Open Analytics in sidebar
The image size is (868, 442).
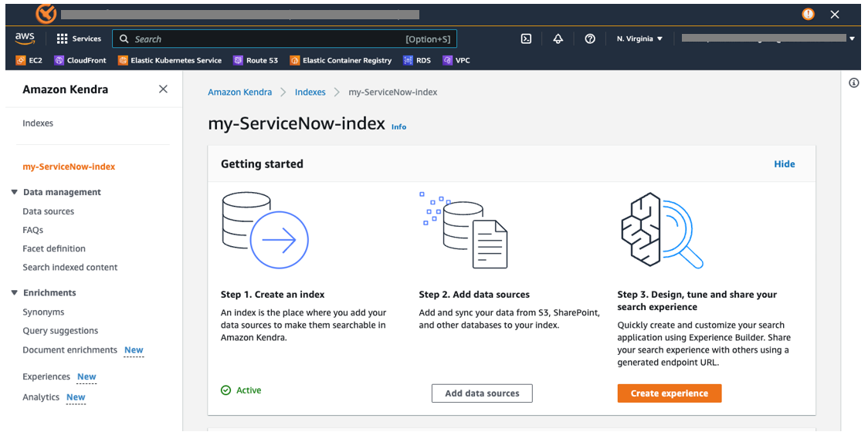[40, 397]
